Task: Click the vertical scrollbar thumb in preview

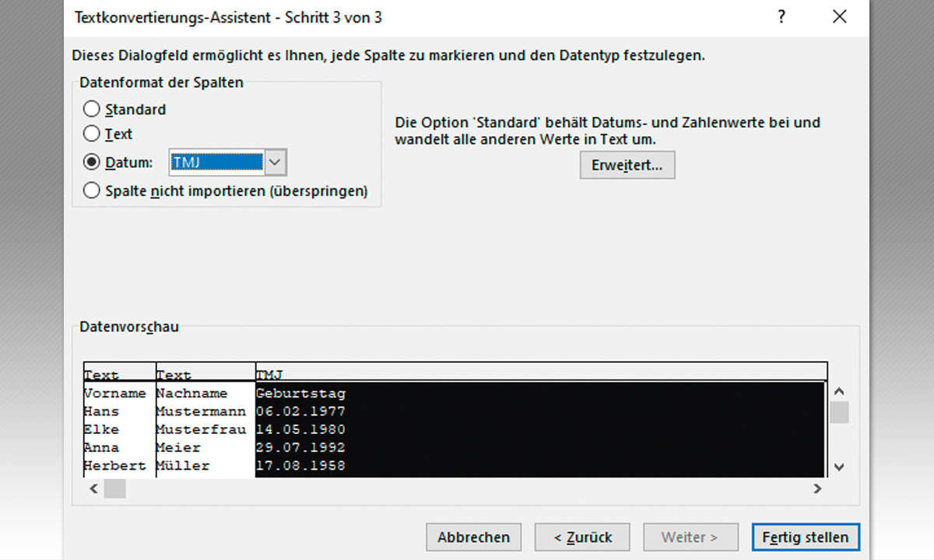Action: 838,412
